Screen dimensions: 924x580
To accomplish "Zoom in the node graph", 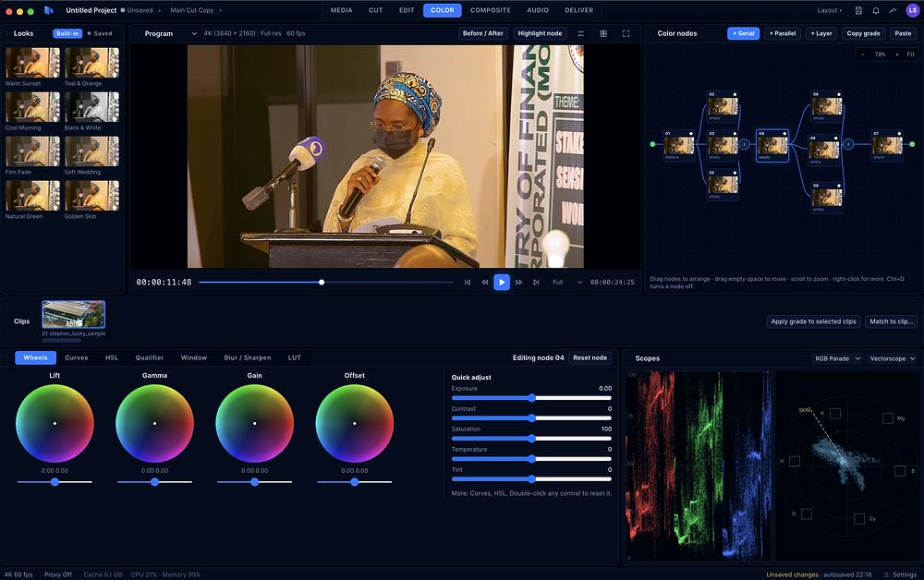I will (x=897, y=54).
